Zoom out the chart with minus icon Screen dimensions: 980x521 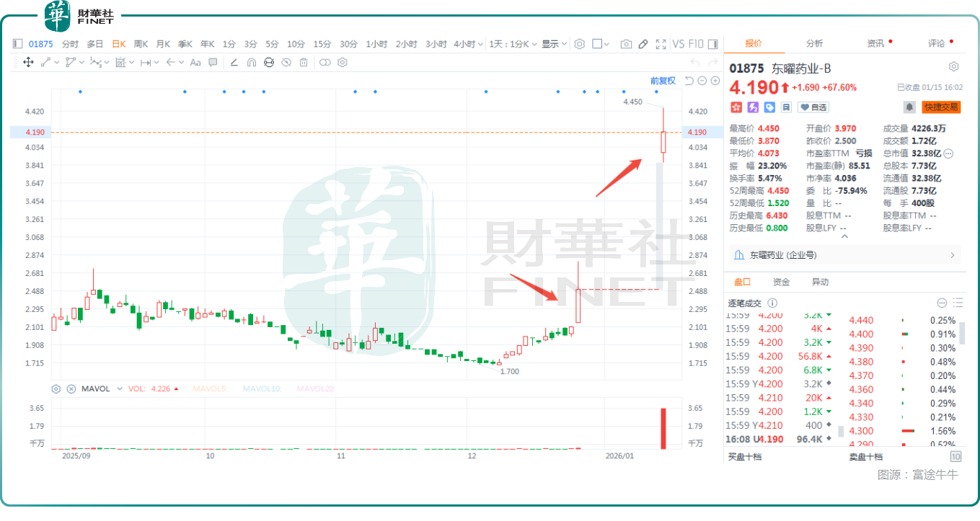point(702,81)
